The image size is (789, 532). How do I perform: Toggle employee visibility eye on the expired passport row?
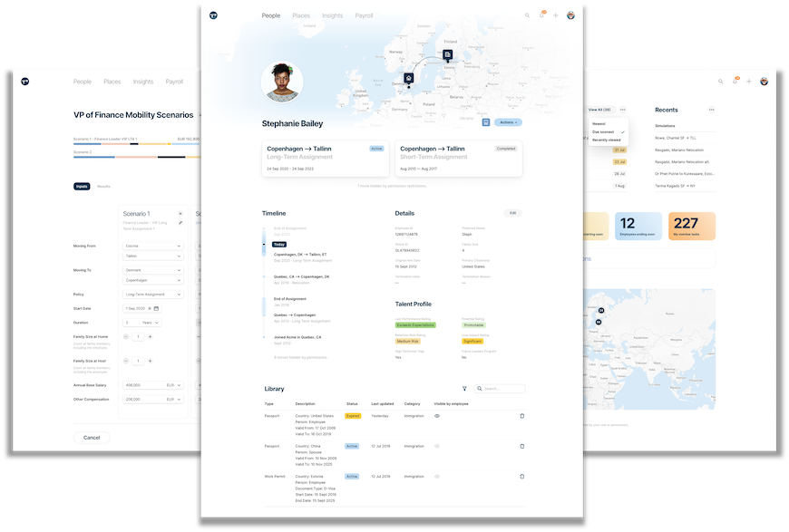tap(436, 416)
